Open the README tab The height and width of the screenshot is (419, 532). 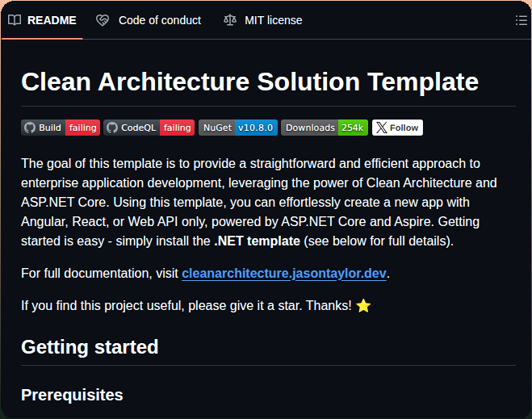click(42, 20)
